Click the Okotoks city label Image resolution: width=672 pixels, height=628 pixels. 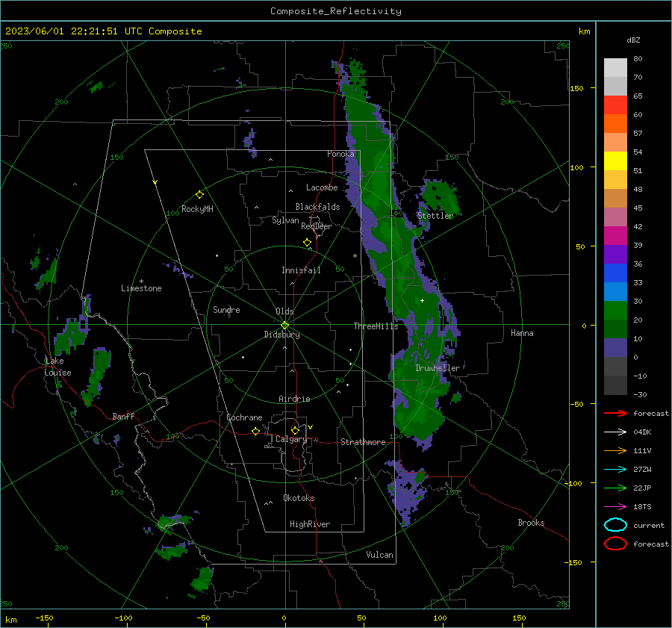click(x=299, y=498)
